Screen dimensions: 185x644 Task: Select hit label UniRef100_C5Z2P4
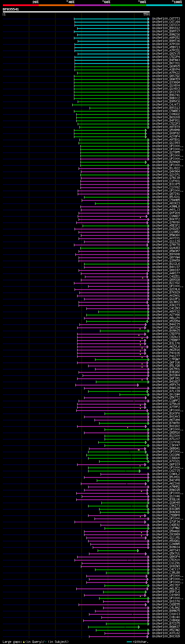pyautogui.click(x=166, y=57)
